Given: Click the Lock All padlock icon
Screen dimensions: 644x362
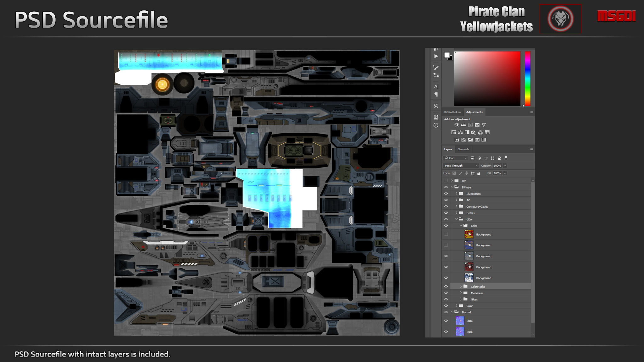Looking at the screenshot, I should pyautogui.click(x=479, y=173).
